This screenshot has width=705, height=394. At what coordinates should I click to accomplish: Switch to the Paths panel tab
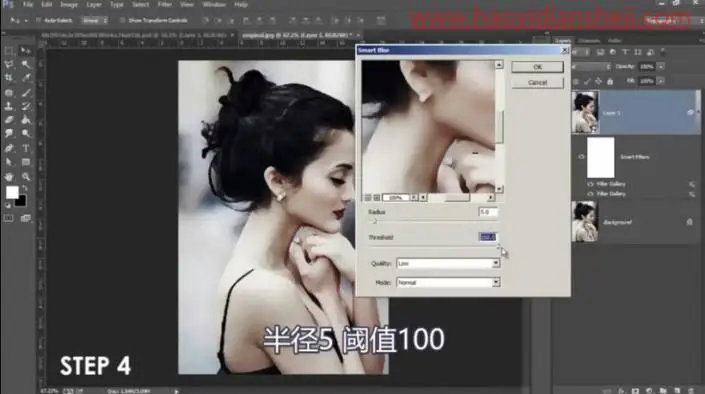click(x=614, y=40)
